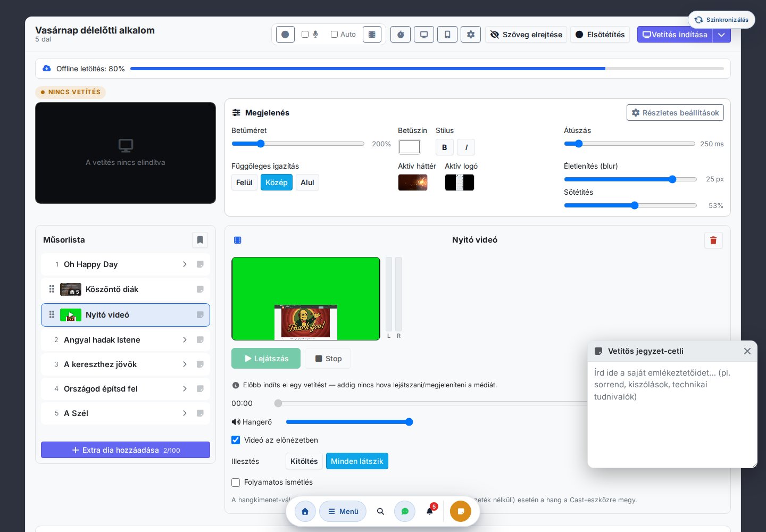This screenshot has width=766, height=532.
Task: Click Vetítés indítása button
Action: 675,35
